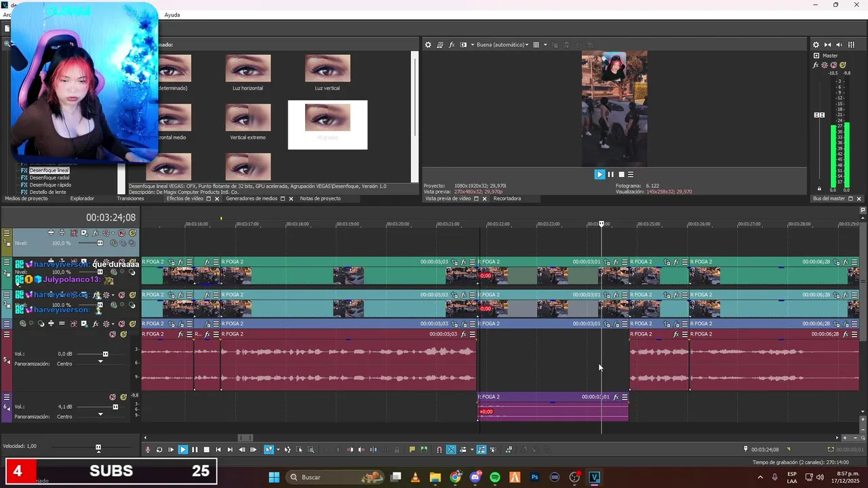Viewport: 868px width, 488px height.
Task: Open hamburger menu of track 5
Action: (7, 334)
